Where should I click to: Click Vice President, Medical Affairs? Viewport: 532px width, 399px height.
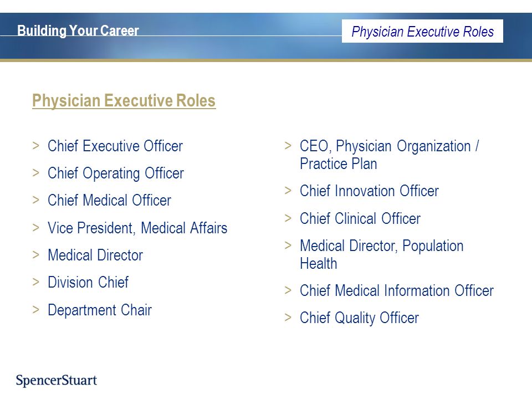coord(137,228)
